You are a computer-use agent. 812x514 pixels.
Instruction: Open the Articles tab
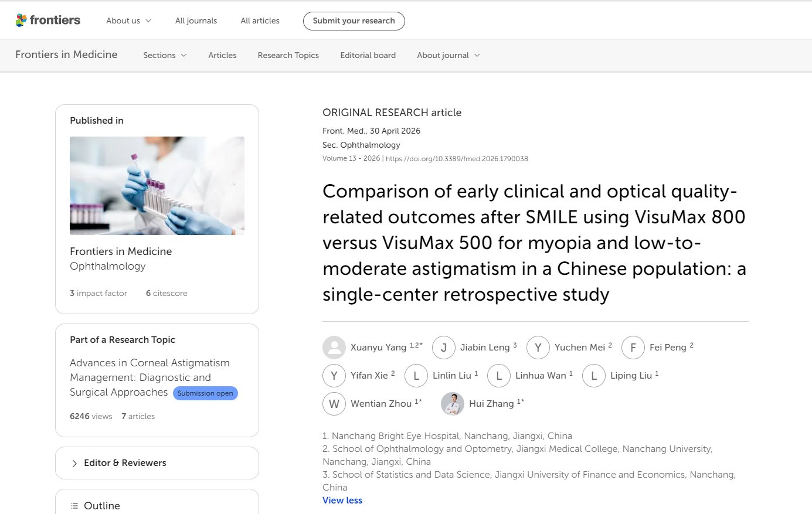222,55
